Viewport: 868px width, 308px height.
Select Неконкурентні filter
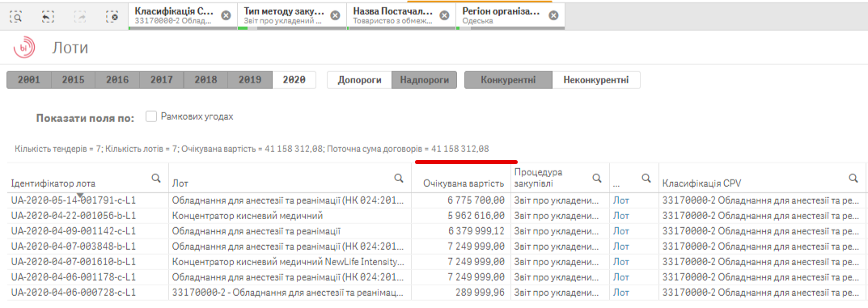pos(596,80)
